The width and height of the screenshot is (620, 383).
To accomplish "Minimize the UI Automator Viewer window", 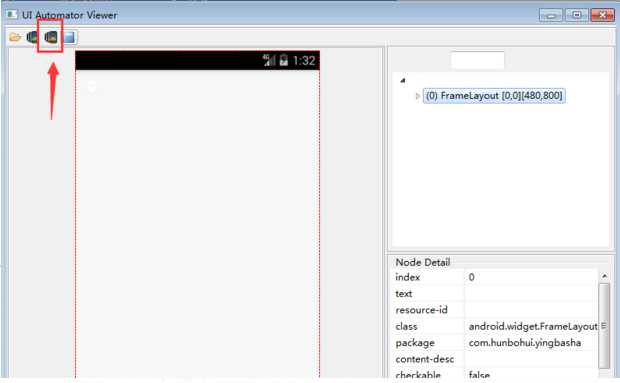I will pyautogui.click(x=550, y=15).
